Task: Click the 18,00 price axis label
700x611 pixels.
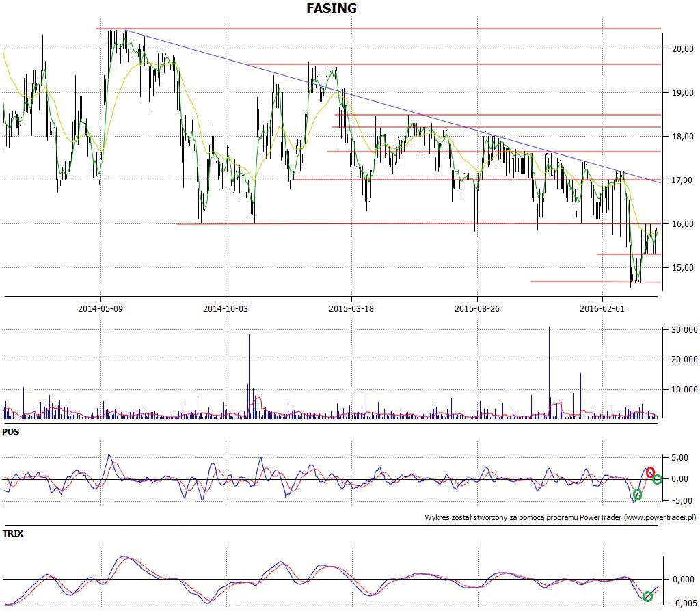Action: pyautogui.click(x=683, y=137)
